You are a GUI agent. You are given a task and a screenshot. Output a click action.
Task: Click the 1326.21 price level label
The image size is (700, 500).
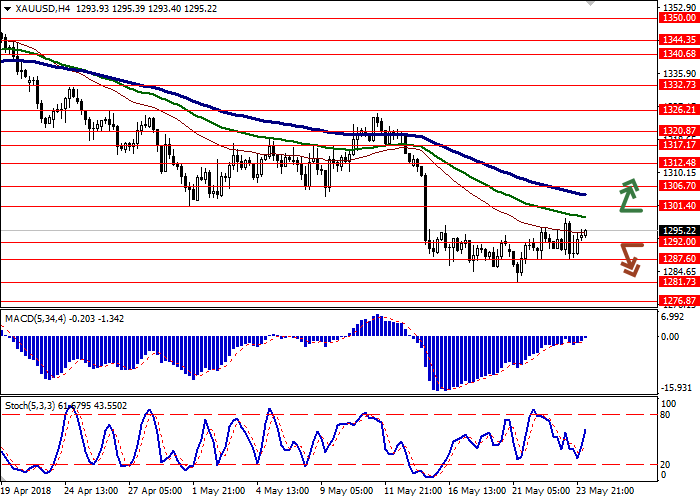click(676, 110)
